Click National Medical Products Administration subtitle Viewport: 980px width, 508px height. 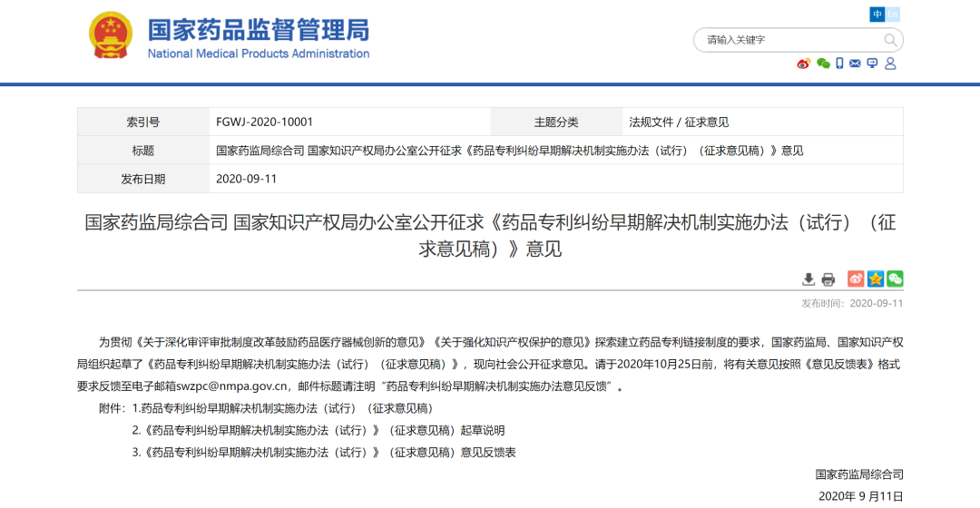click(258, 54)
